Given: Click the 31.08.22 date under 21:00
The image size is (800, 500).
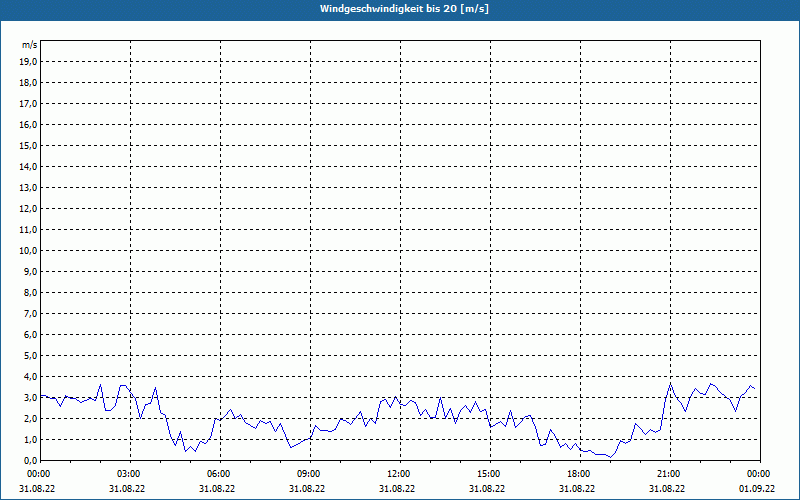Looking at the screenshot, I should coord(667,488).
